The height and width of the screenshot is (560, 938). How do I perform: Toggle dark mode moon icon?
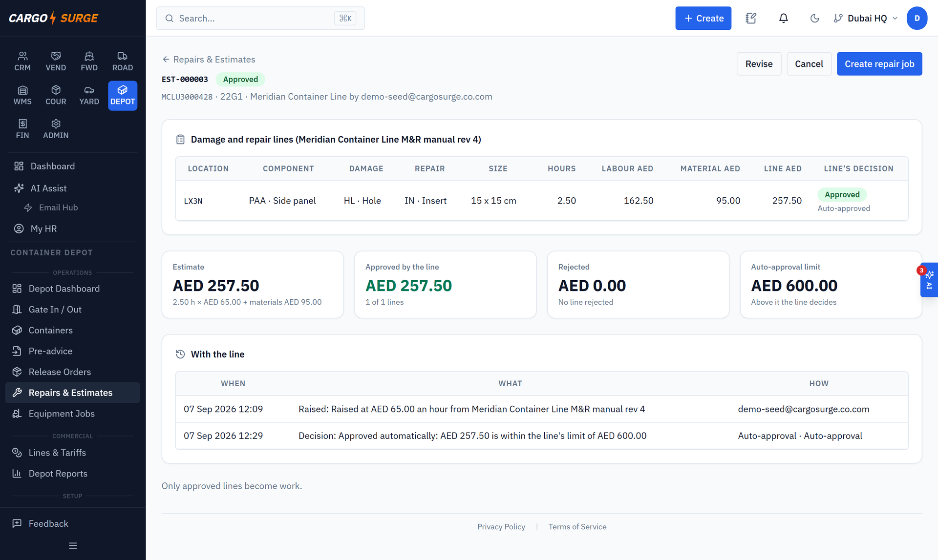coord(814,18)
